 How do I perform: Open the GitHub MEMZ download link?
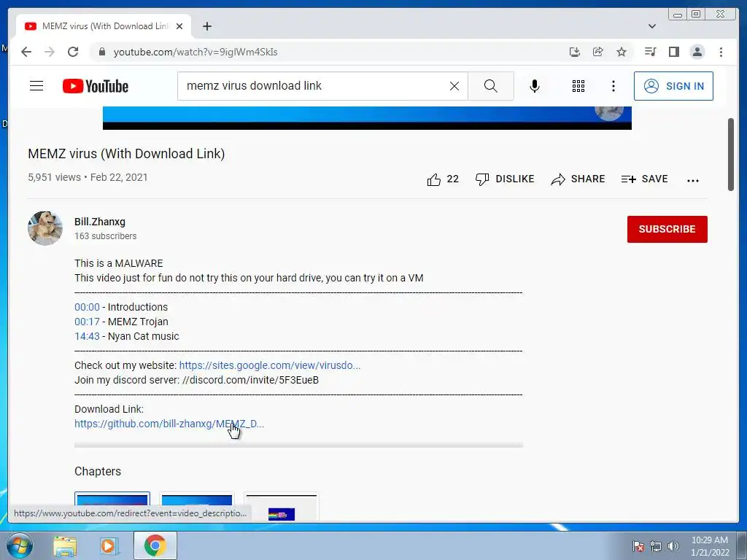click(x=169, y=424)
